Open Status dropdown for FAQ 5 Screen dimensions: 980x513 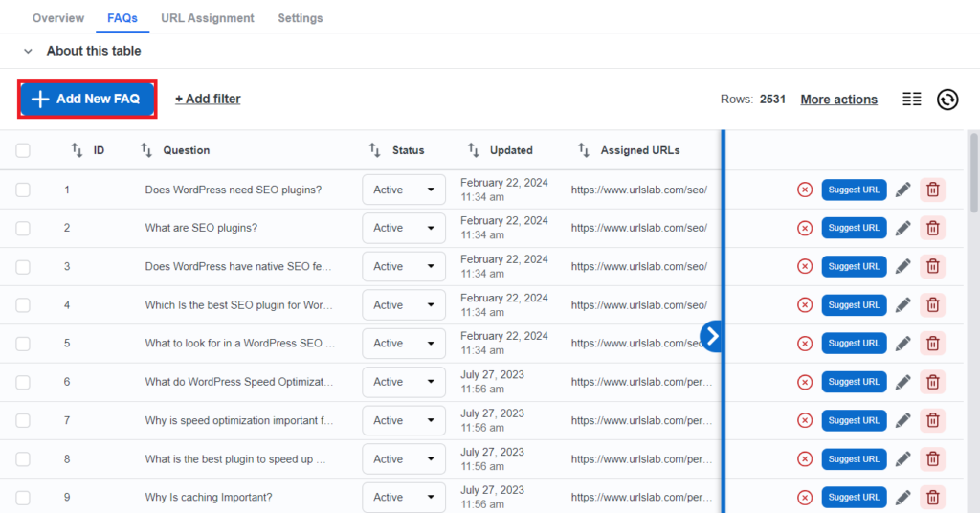coord(404,344)
